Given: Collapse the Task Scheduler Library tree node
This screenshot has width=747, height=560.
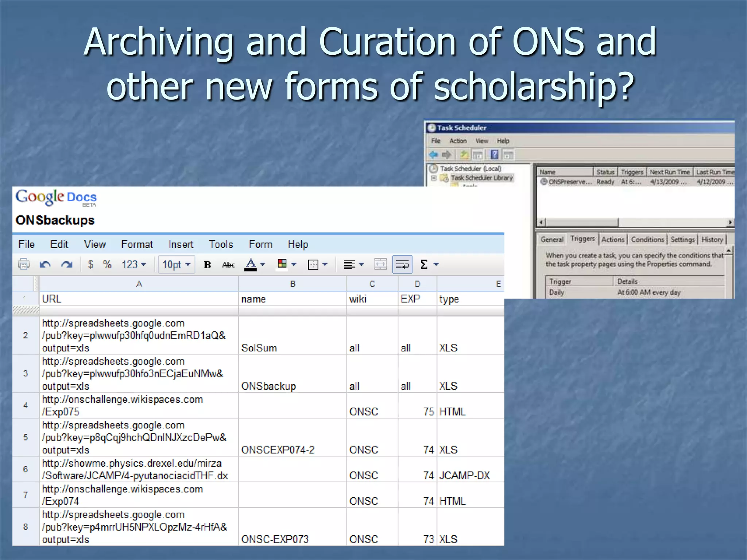Looking at the screenshot, I should [x=434, y=178].
